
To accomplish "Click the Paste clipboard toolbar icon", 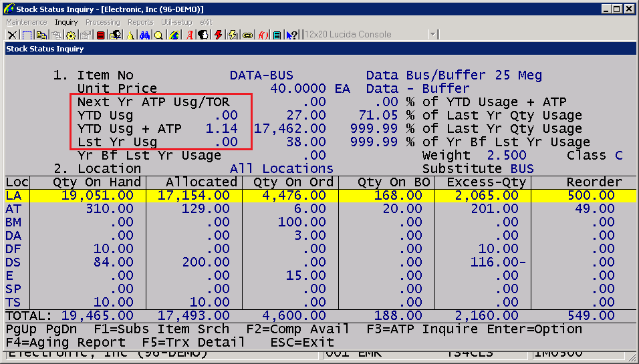I will (56, 35).
